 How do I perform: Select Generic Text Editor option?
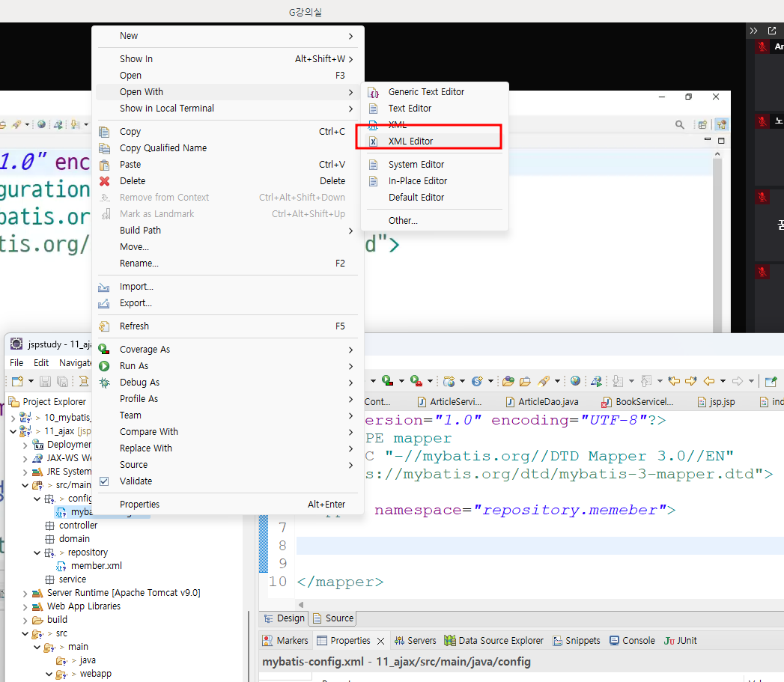[x=428, y=91]
